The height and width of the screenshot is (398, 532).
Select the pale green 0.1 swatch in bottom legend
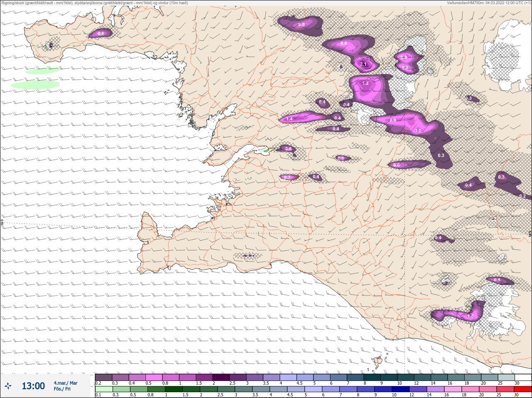point(103,389)
